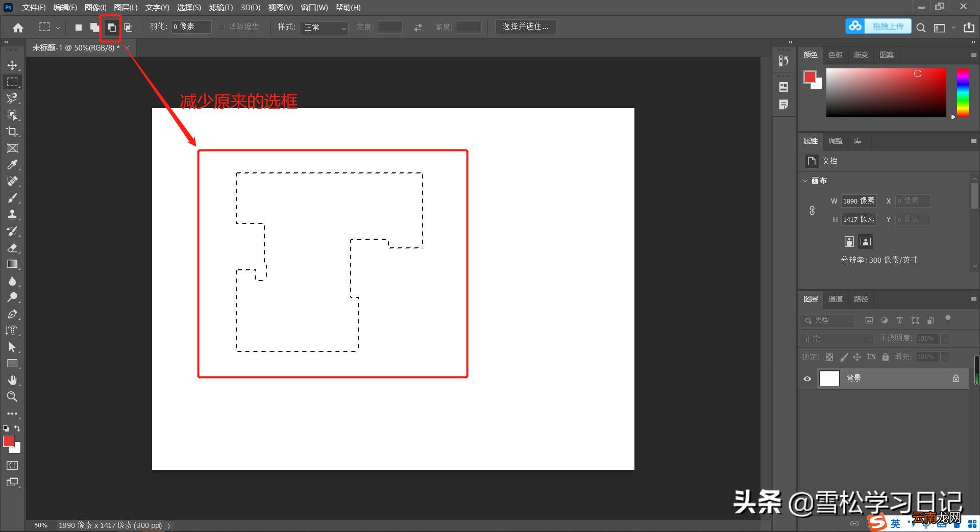This screenshot has width=980, height=532.
Task: Switch to the 通道 channels tab
Action: (x=836, y=299)
